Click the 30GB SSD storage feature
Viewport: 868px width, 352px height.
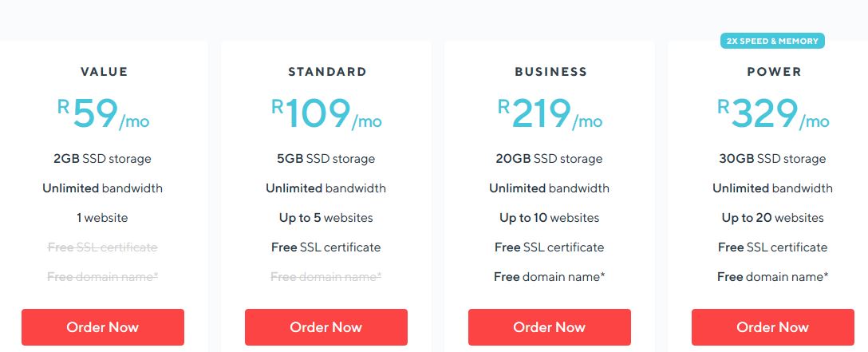coord(772,159)
